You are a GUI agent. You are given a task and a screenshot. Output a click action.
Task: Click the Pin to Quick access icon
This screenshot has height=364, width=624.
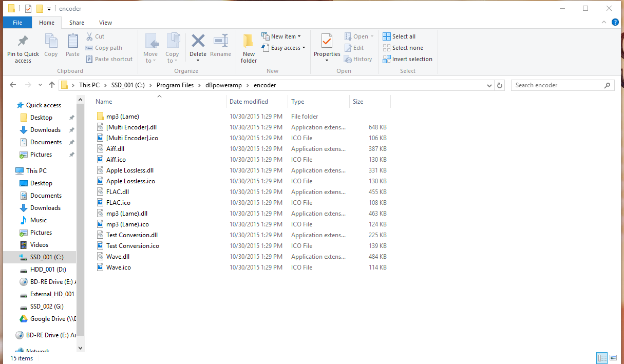pos(23,41)
